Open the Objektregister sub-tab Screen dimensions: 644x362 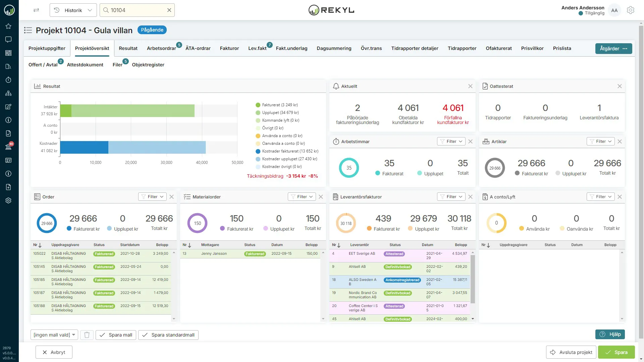[148, 65]
